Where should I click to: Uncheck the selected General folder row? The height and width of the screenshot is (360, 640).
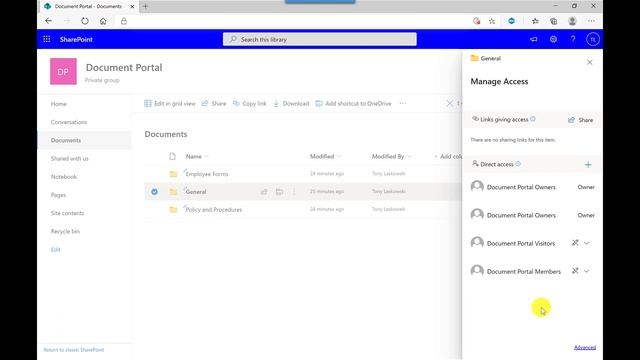[x=154, y=191]
